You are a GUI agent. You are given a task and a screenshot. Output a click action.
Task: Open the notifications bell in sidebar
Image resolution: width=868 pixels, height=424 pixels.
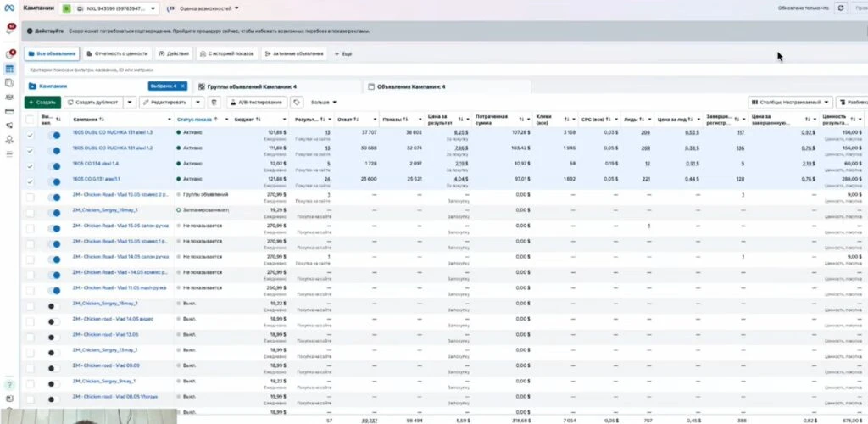[9, 29]
